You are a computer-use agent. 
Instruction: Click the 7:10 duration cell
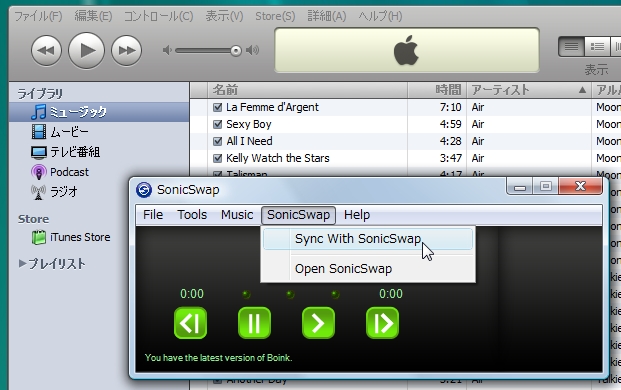tap(451, 107)
